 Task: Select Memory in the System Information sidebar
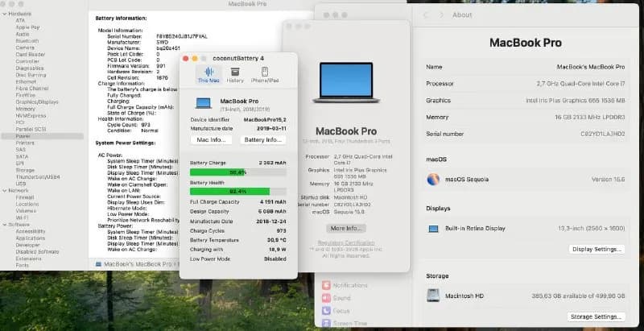point(26,109)
